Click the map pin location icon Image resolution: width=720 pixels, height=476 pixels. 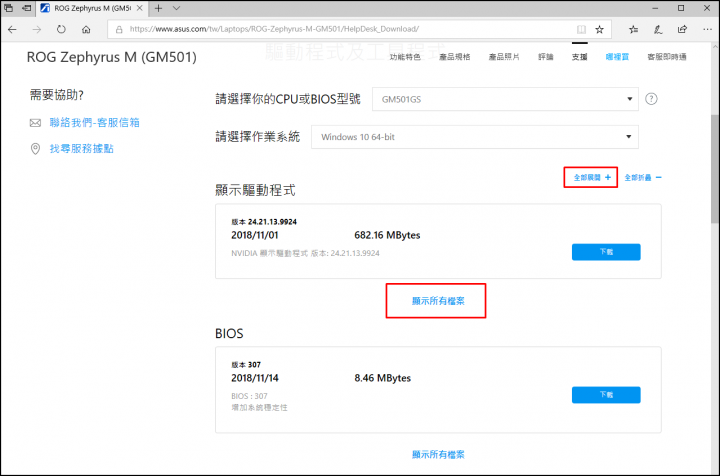[x=35, y=149]
